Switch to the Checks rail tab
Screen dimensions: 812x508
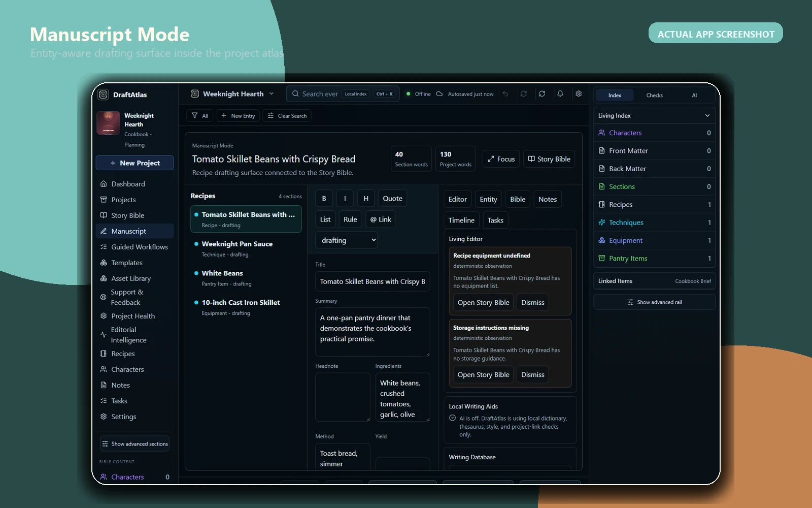coord(655,96)
